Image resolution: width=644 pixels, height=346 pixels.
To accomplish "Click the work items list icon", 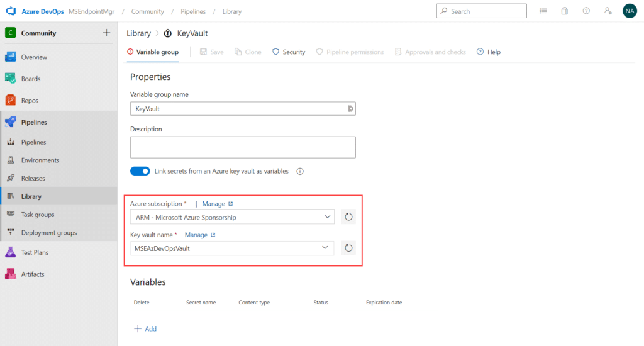I will click(x=543, y=11).
